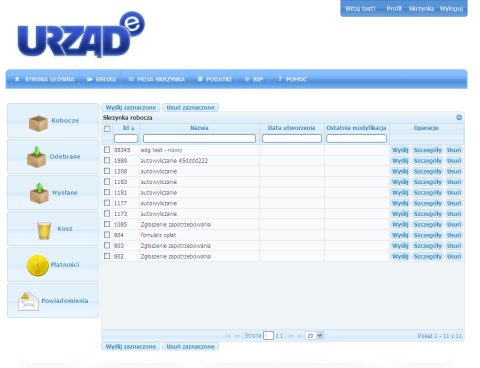Open the rows-per-page dropdown

314,336
